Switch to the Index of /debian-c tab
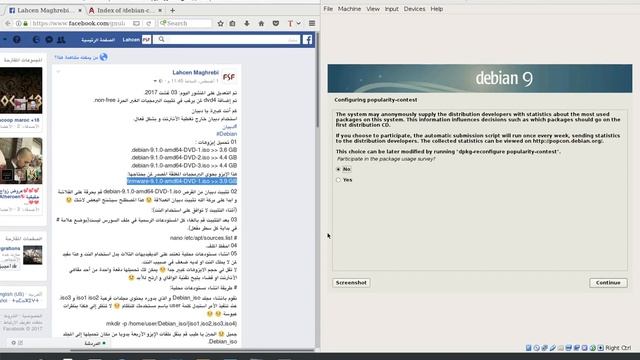Screen dimensions: 640x360 coord(125,10)
